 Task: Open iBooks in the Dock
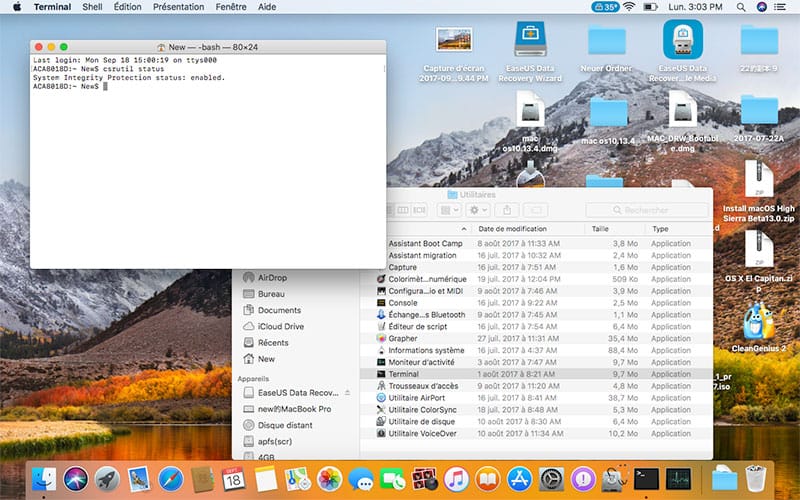pyautogui.click(x=488, y=480)
